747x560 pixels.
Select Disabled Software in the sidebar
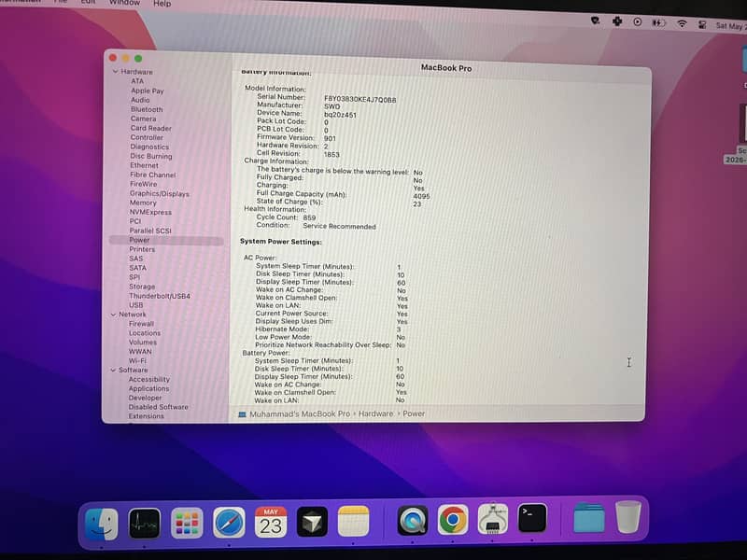click(x=158, y=407)
